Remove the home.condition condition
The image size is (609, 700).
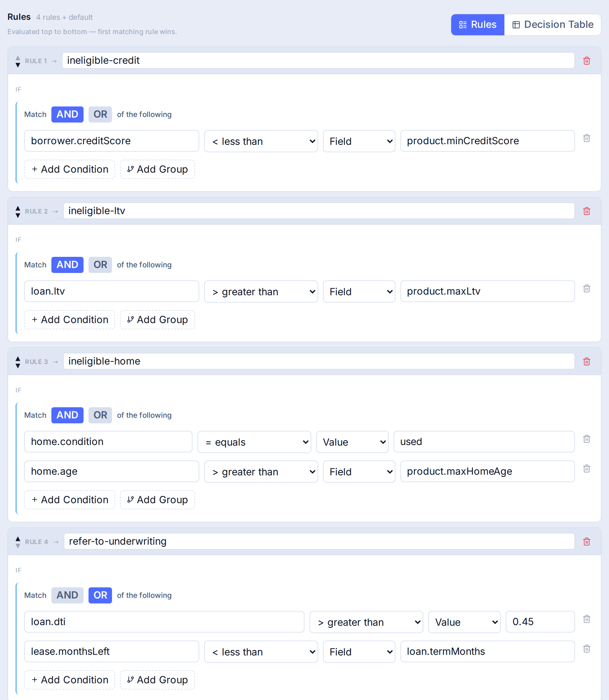coord(586,439)
